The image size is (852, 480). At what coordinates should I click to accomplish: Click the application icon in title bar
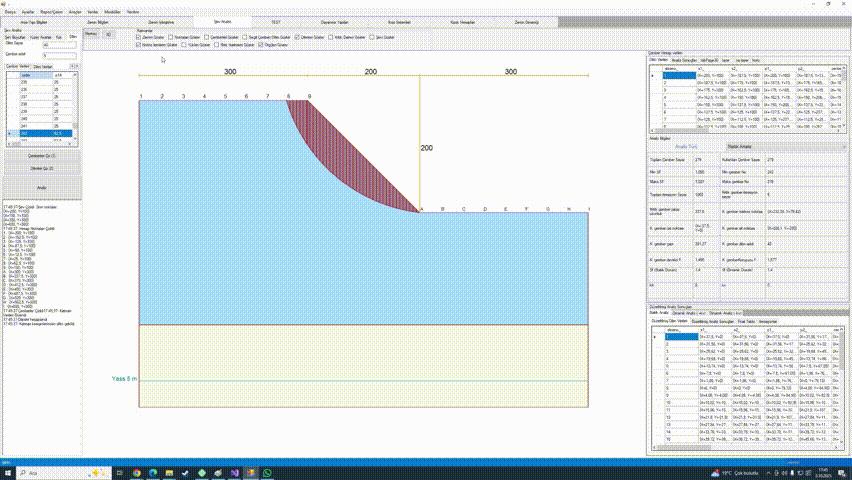point(5,3)
